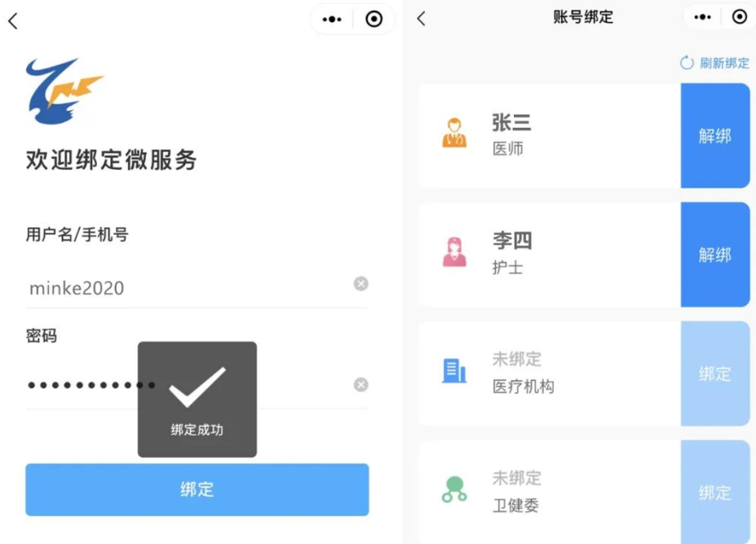Go back from the 账号绑定 page

tap(421, 19)
